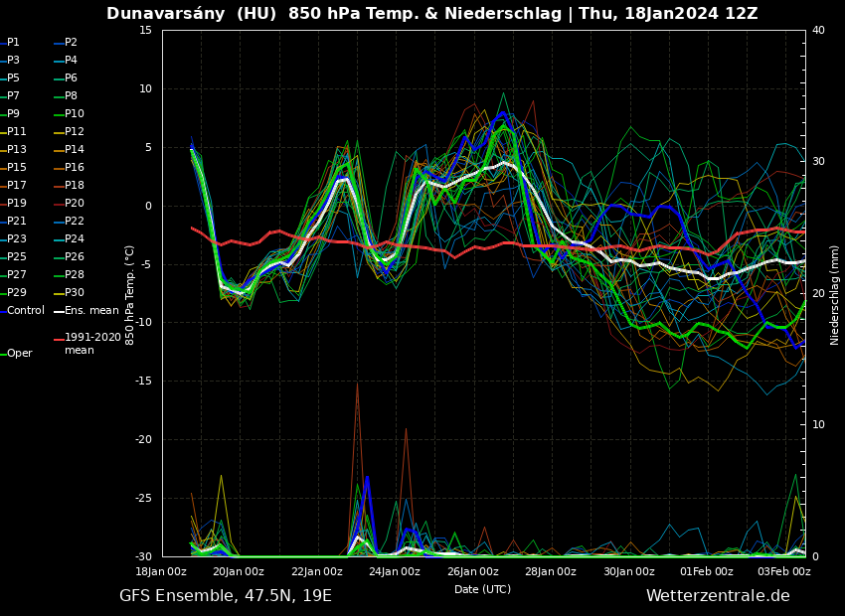Click the 24Jan 00z date tick
The width and height of the screenshot is (845, 616).
pos(395,571)
